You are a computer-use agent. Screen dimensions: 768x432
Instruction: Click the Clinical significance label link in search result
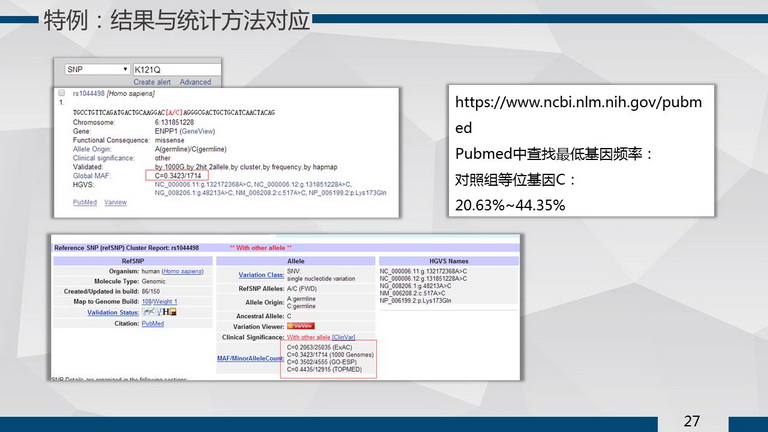[103, 158]
